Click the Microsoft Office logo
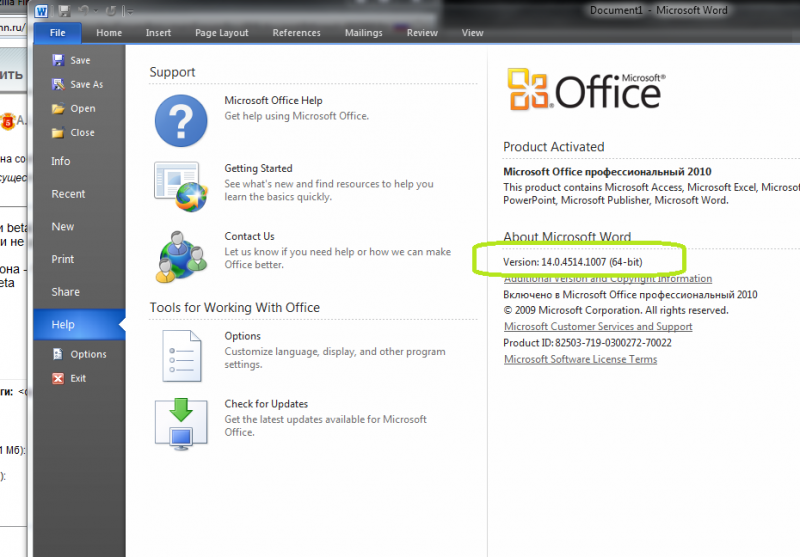The width and height of the screenshot is (800, 557). click(586, 90)
